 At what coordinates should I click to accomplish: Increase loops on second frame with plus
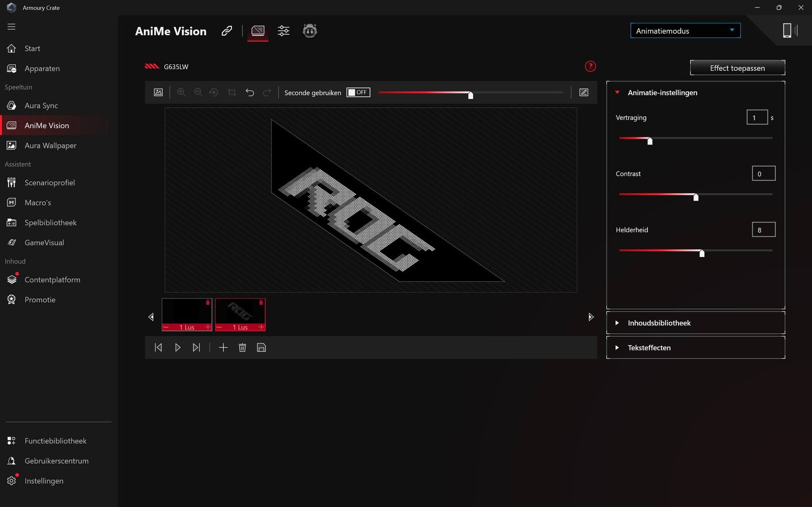tap(261, 327)
